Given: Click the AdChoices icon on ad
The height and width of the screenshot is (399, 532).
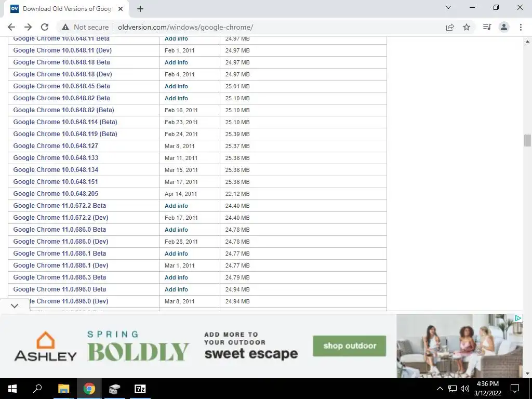Looking at the screenshot, I should [x=518, y=318].
